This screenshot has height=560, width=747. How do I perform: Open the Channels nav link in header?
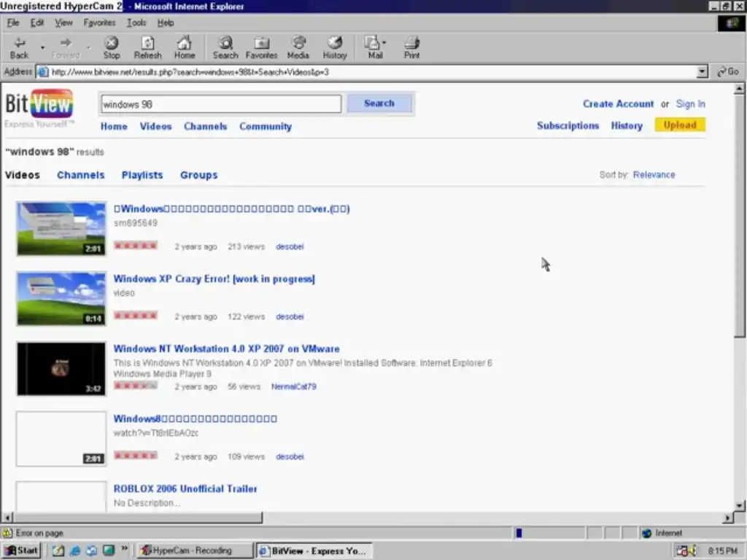(205, 126)
